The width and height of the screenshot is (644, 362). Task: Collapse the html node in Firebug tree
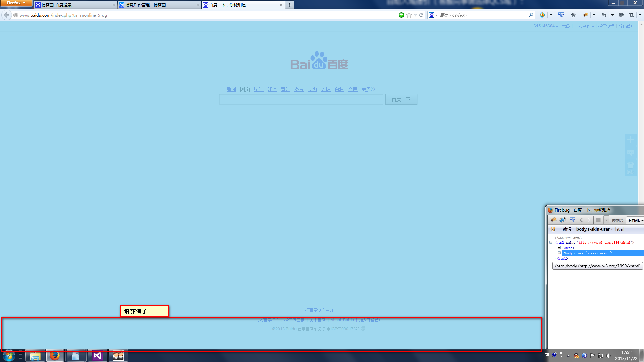pos(551,242)
